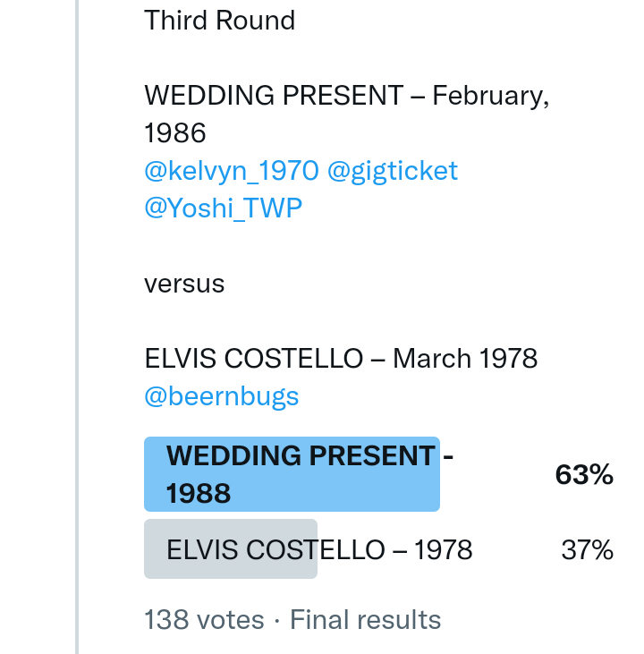Visit the @Yoshi_TWP mention link
Screen dimensions: 644x654
223,208
